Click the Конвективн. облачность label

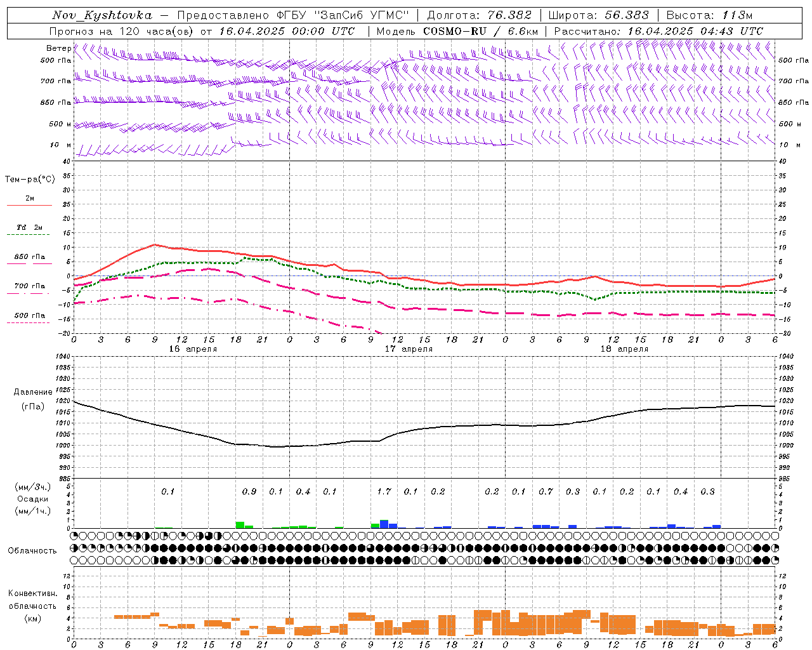pos(32,599)
